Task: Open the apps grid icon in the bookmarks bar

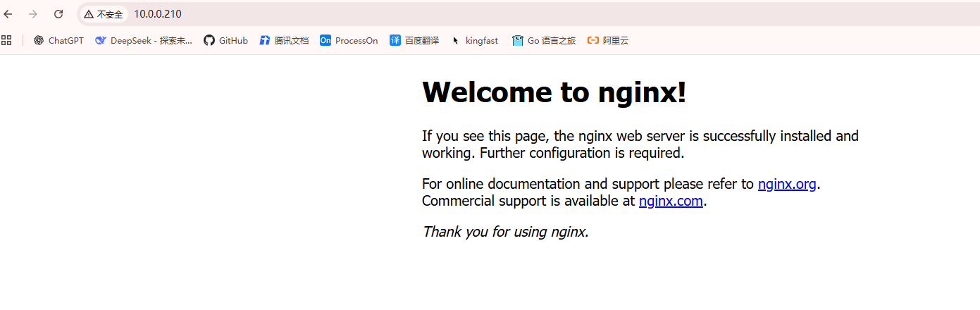Action: pyautogui.click(x=7, y=41)
